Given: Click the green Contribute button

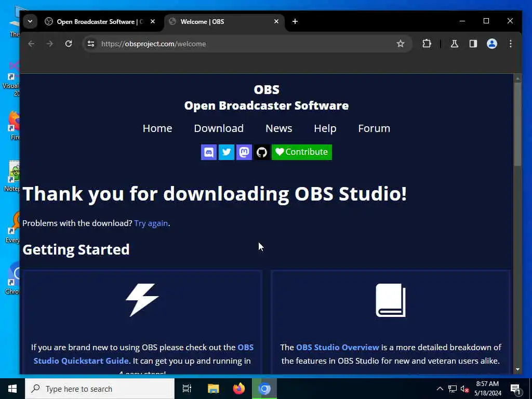Looking at the screenshot, I should (302, 152).
